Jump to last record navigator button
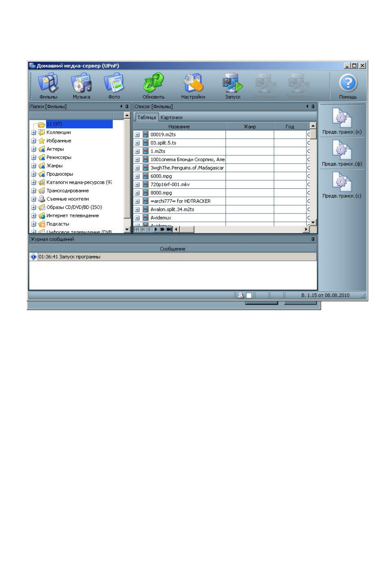 tap(169, 229)
